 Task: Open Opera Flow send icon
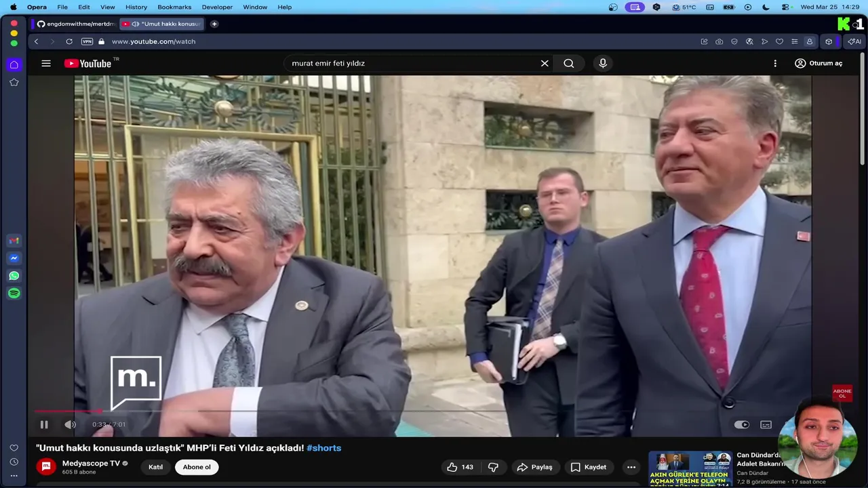pos(764,41)
